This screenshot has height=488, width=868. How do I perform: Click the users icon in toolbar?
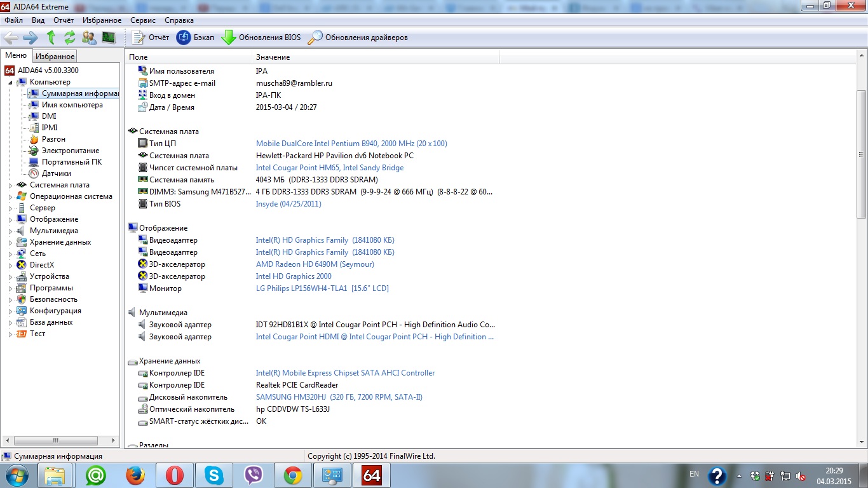point(89,37)
